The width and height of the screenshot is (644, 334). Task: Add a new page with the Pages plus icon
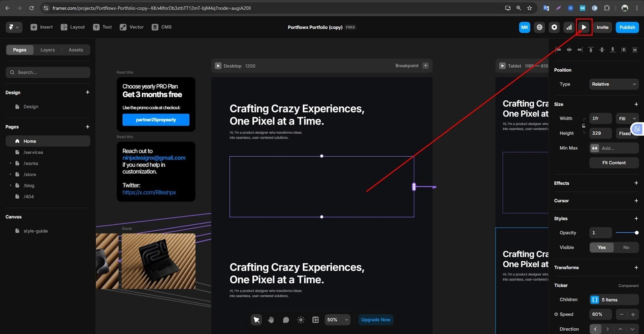click(x=87, y=127)
